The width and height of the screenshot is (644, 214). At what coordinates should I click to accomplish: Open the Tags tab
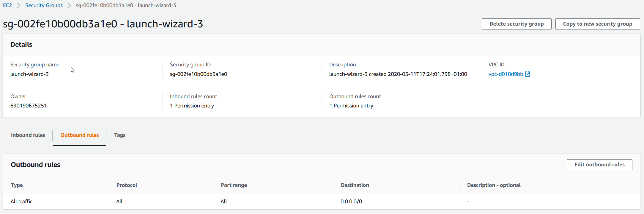point(120,135)
